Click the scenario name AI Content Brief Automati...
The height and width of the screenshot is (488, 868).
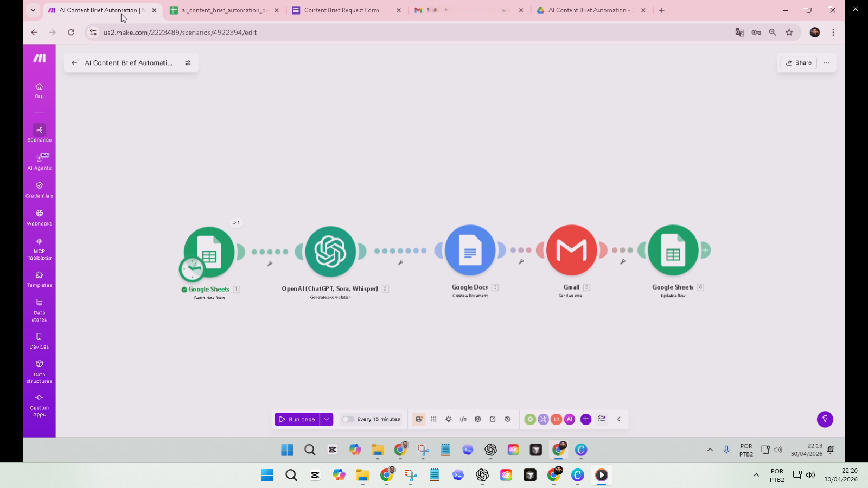point(129,63)
